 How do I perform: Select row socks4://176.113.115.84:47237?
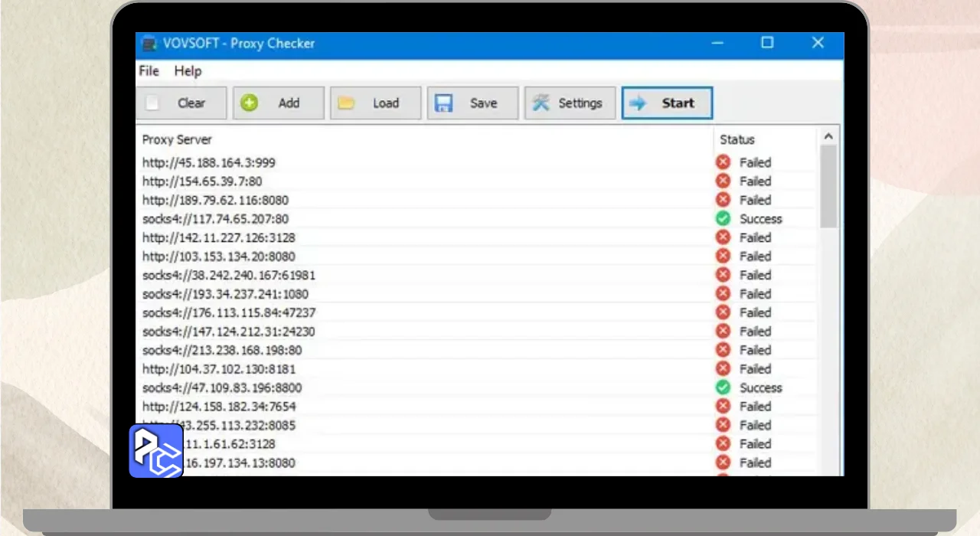click(x=475, y=312)
